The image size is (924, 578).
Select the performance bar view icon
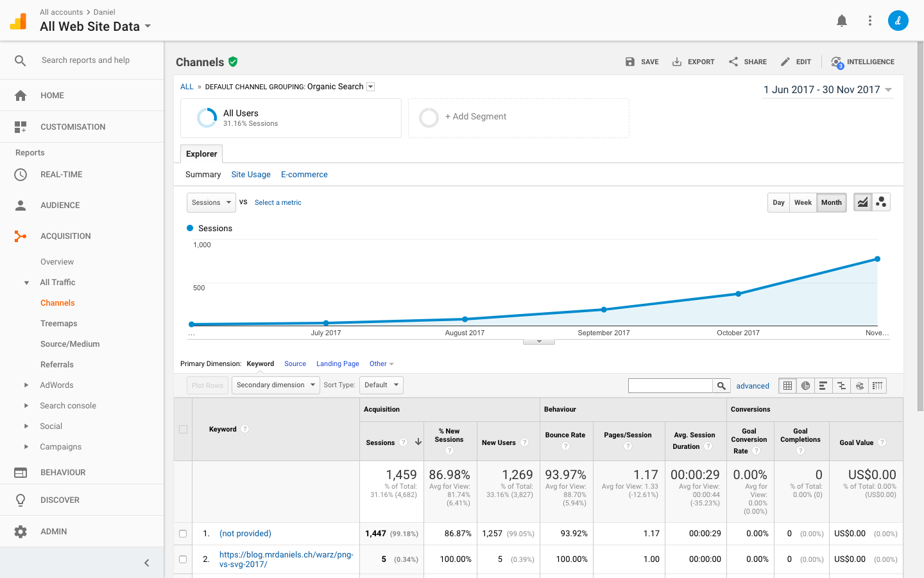pyautogui.click(x=823, y=385)
